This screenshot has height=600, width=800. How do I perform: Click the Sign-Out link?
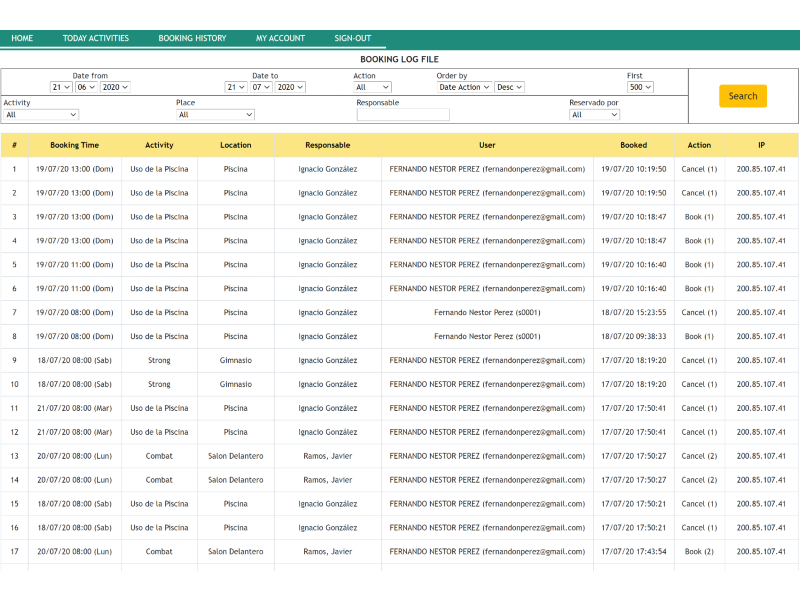[x=352, y=39]
